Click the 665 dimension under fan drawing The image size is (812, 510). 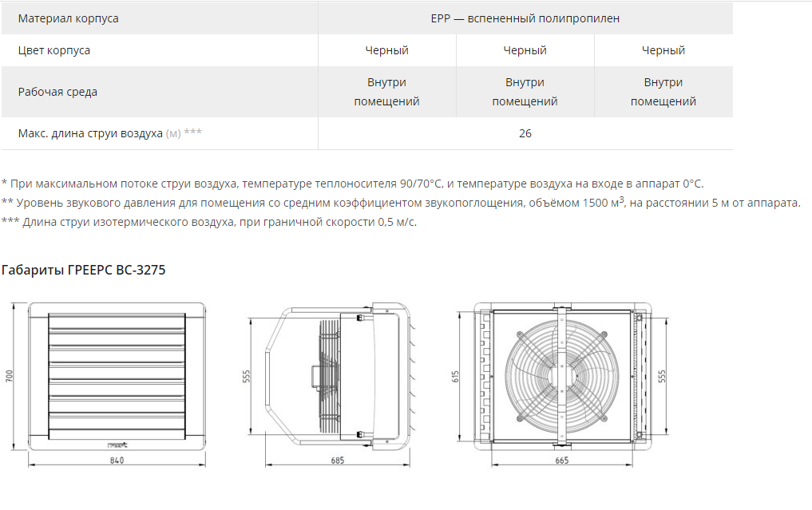(x=561, y=461)
